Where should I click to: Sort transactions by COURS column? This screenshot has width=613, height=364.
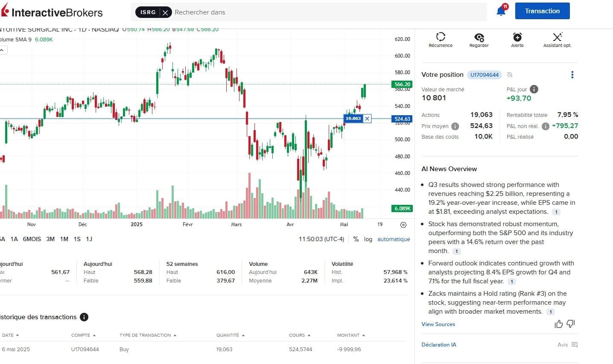[x=299, y=335]
